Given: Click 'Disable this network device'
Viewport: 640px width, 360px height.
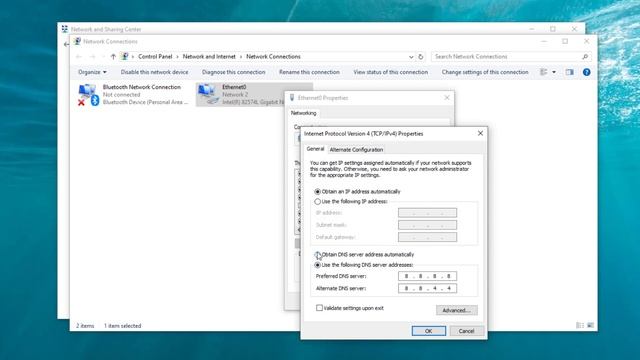Looking at the screenshot, I should (x=154, y=72).
